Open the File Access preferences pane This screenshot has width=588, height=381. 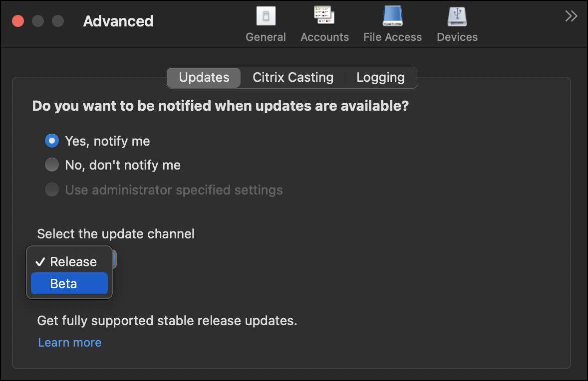coord(392,24)
